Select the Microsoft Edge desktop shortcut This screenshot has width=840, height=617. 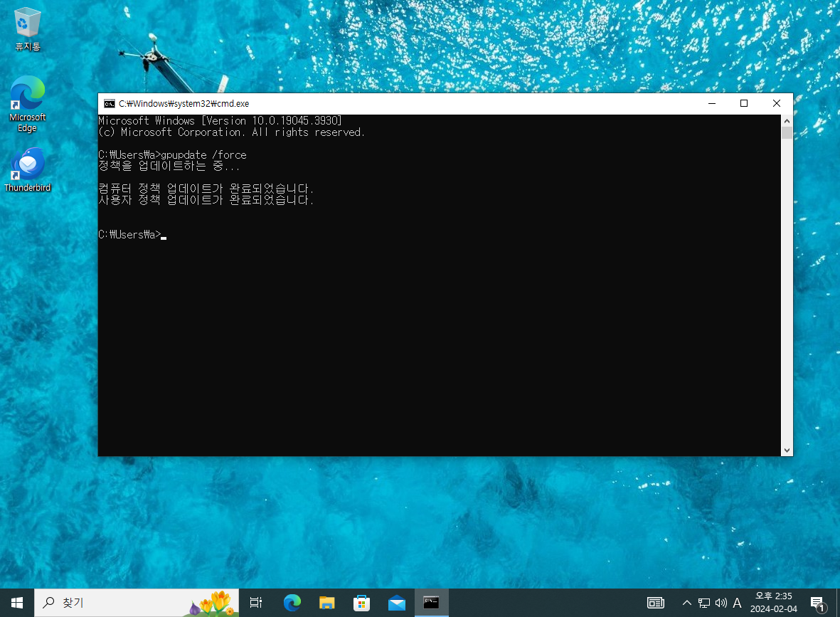pyautogui.click(x=27, y=104)
